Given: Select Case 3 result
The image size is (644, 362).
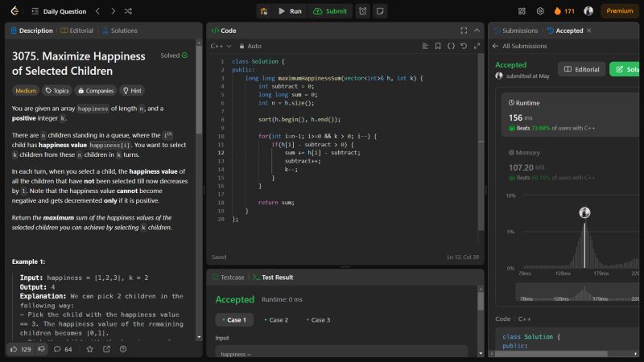Looking at the screenshot, I should tap(318, 319).
